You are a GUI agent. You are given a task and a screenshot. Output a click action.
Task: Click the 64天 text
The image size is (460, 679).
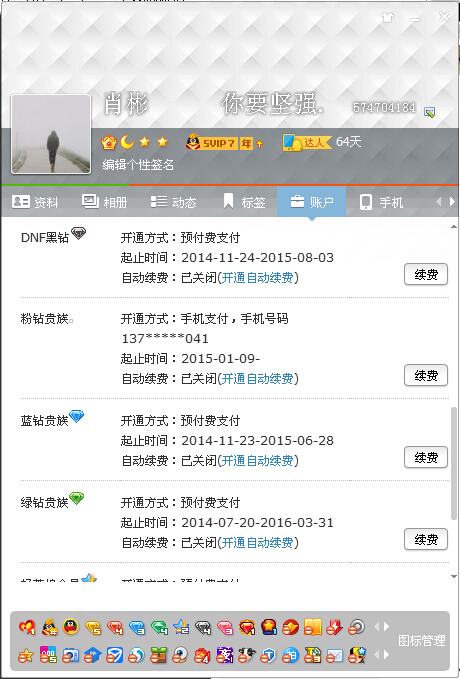[348, 142]
